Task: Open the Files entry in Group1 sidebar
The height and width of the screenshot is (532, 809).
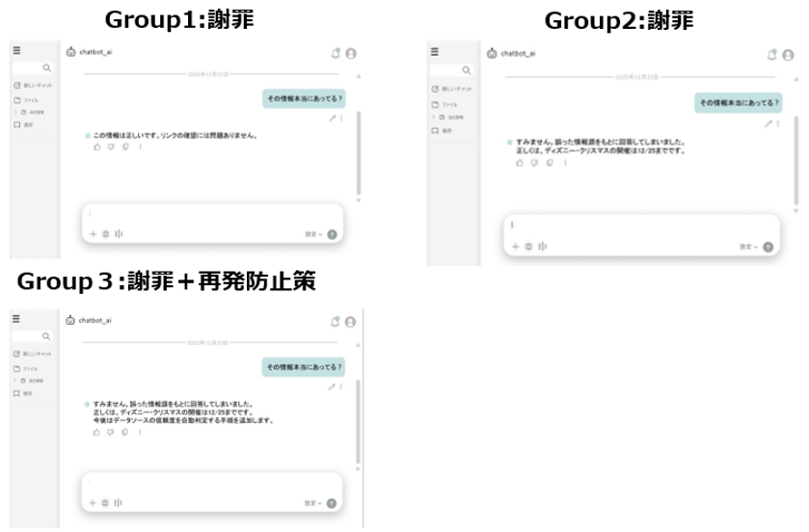Action: [x=26, y=100]
